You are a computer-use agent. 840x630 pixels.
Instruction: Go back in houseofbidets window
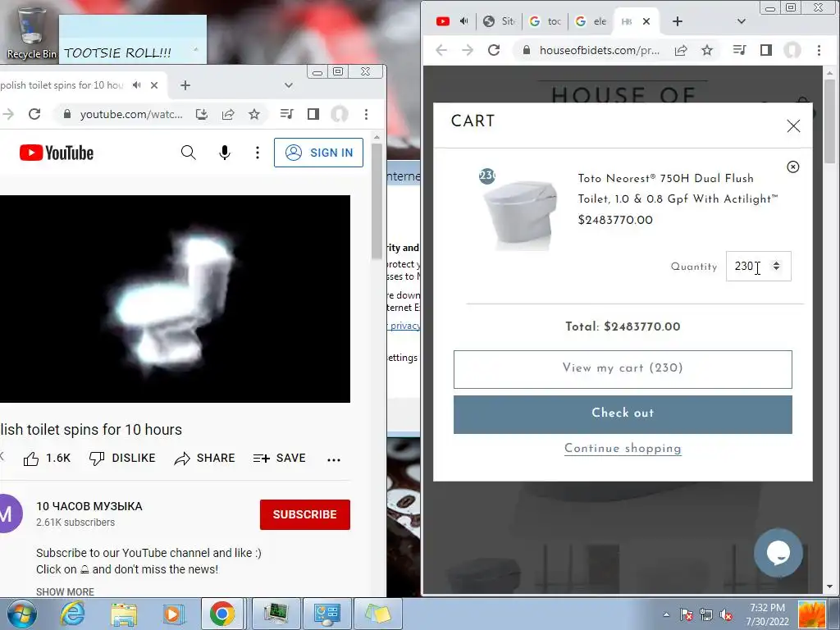click(441, 50)
